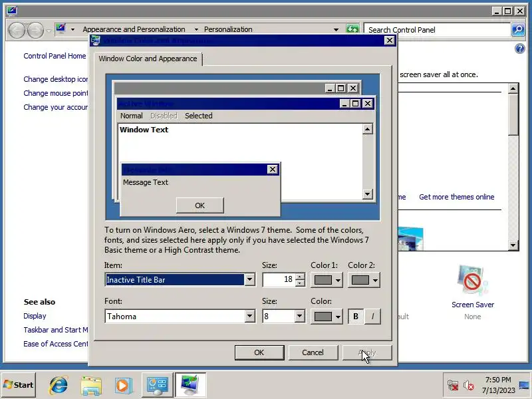Click the back navigation arrow
Screen dimensions: 532x399
[x=17, y=30]
